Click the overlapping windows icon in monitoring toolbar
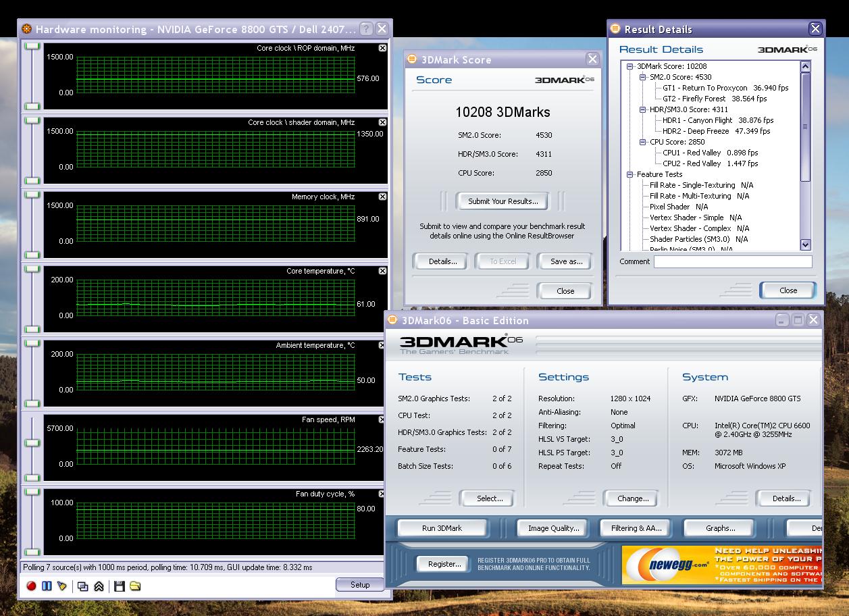The image size is (849, 616). point(82,586)
